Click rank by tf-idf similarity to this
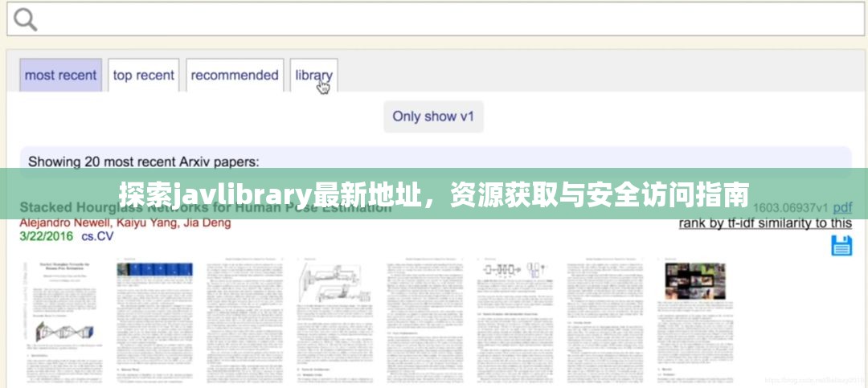Viewport: 868px width, 388px height. pos(765,223)
